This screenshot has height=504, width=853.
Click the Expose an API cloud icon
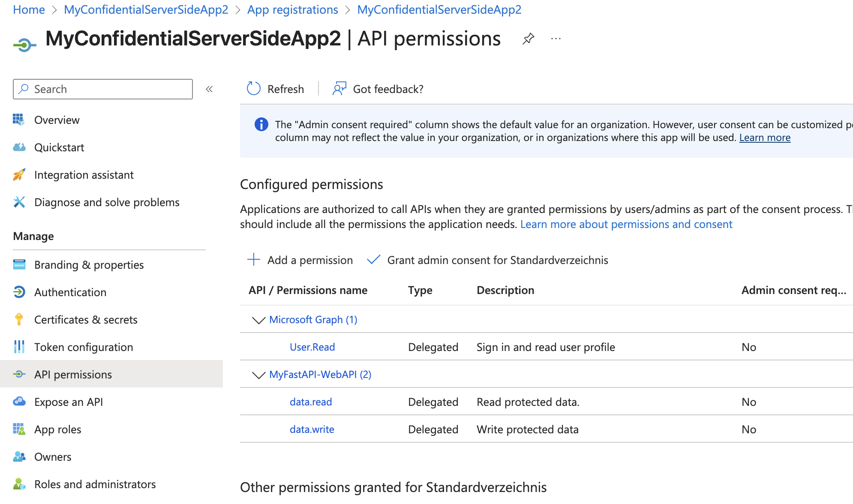(x=19, y=402)
